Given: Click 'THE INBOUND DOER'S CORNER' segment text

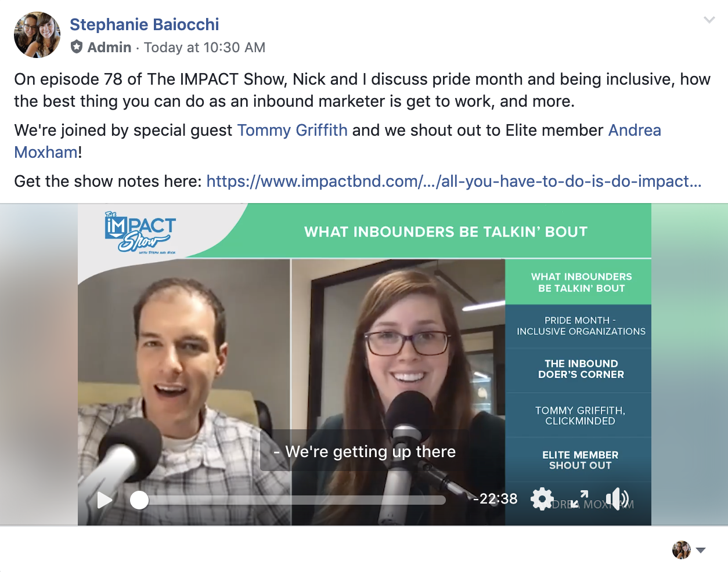Looking at the screenshot, I should click(581, 369).
